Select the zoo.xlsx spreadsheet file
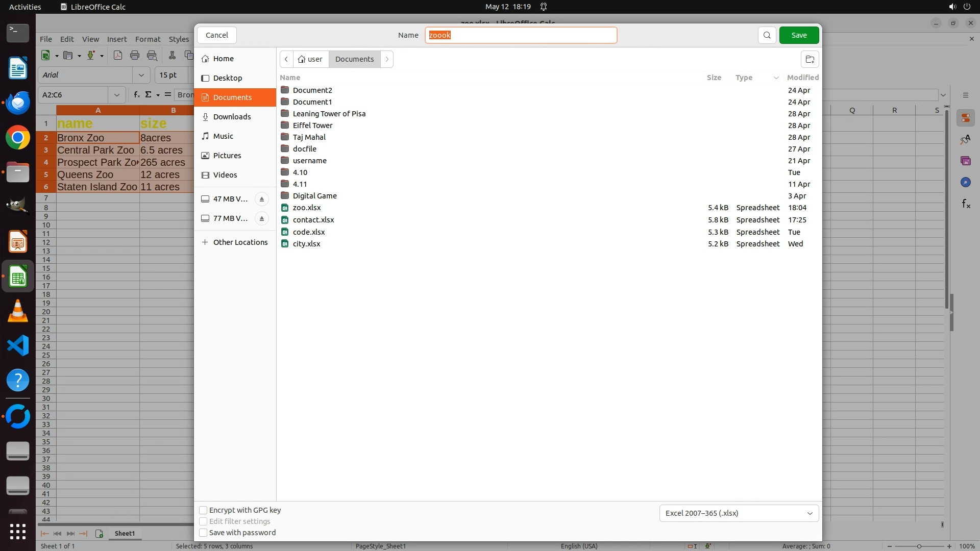The height and width of the screenshot is (551, 980). [x=307, y=208]
